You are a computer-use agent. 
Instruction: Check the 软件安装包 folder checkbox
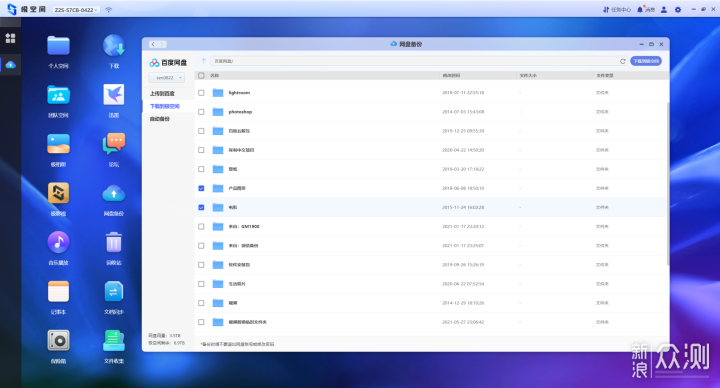coord(201,265)
